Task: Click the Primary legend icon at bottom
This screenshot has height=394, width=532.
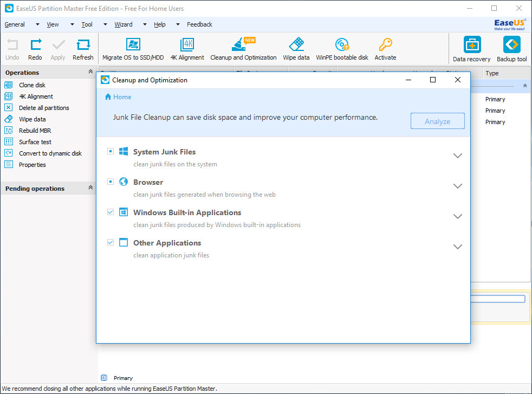Action: click(104, 378)
